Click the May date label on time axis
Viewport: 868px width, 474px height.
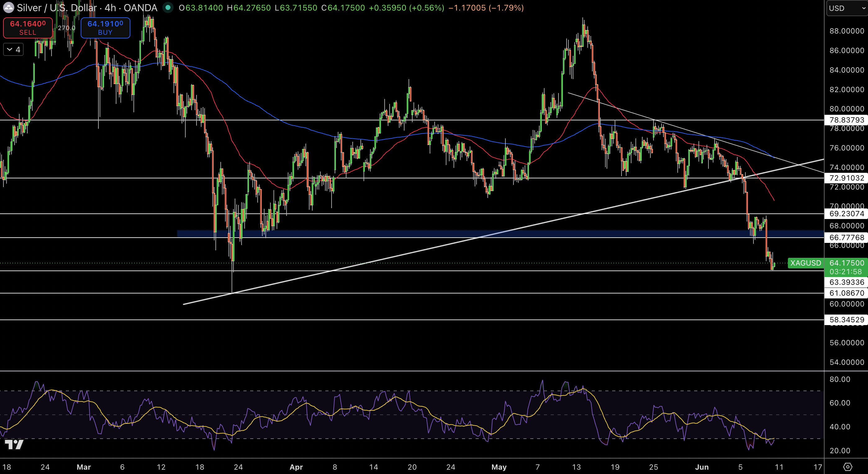499,467
